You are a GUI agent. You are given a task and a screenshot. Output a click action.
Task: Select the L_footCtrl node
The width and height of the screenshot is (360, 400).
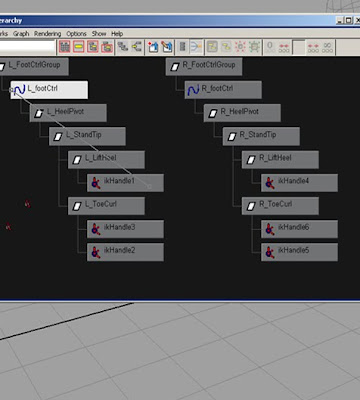pos(49,90)
